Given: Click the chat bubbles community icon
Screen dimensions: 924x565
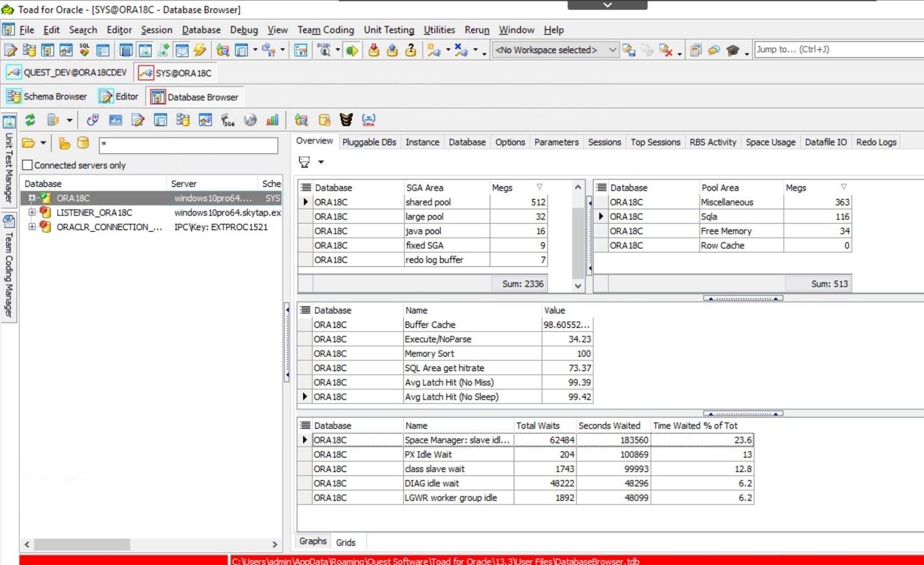Looking at the screenshot, I should pos(714,50).
